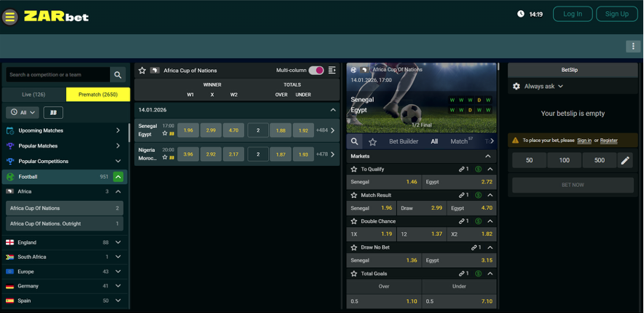Click the search competition or team field

point(58,75)
